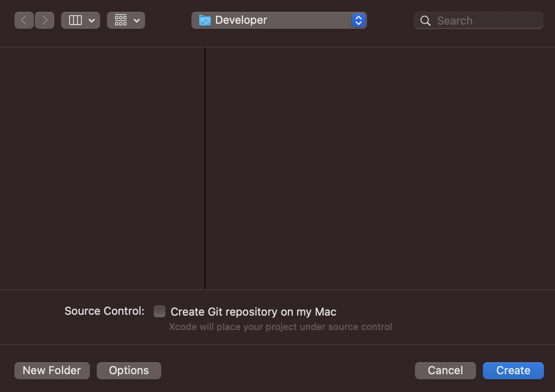This screenshot has height=392, width=555.
Task: Focus the Search text field
Action: (478, 20)
